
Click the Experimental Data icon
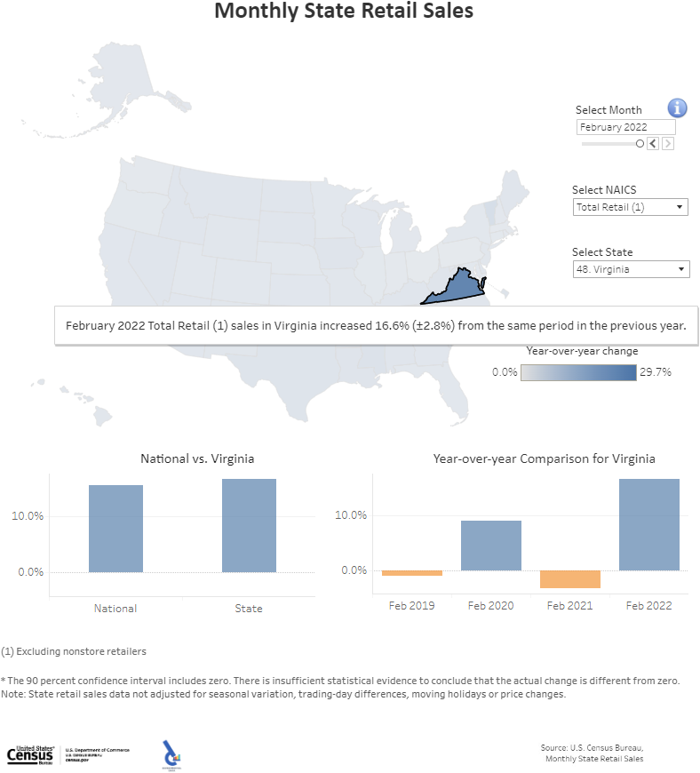point(171,752)
